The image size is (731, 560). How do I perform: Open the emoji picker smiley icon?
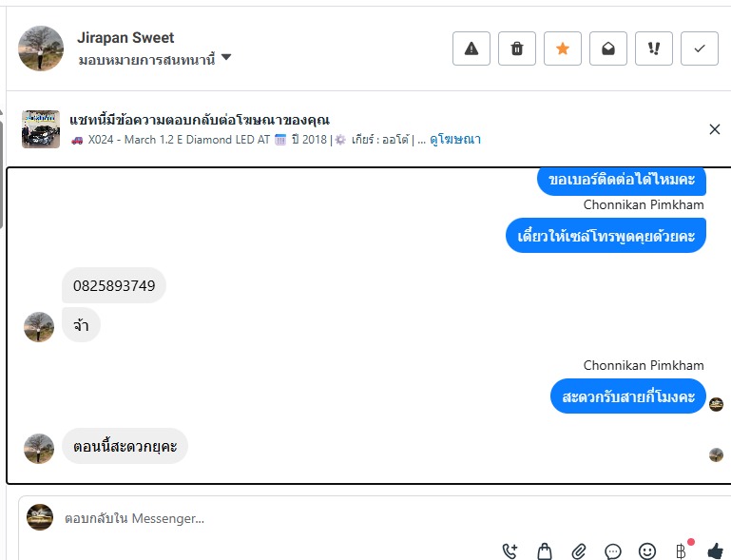tap(647, 550)
